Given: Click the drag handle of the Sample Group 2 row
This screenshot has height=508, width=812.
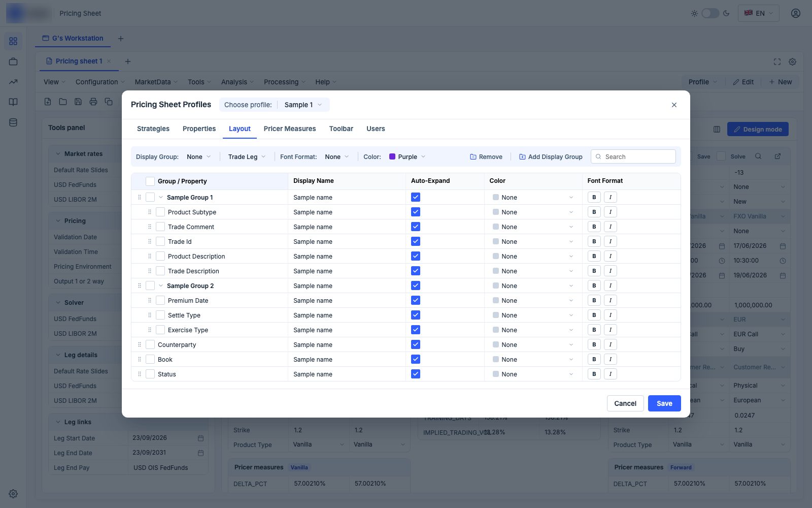Looking at the screenshot, I should (140, 285).
